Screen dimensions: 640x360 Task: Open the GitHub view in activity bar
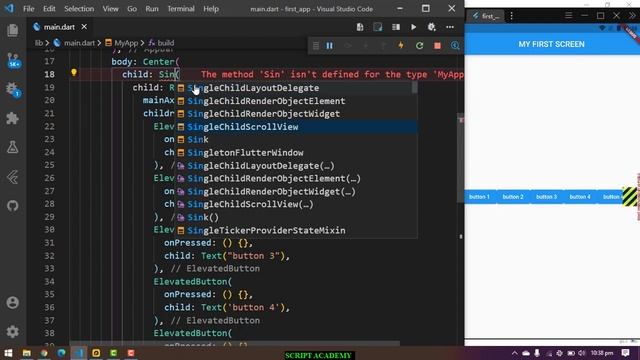click(13, 206)
